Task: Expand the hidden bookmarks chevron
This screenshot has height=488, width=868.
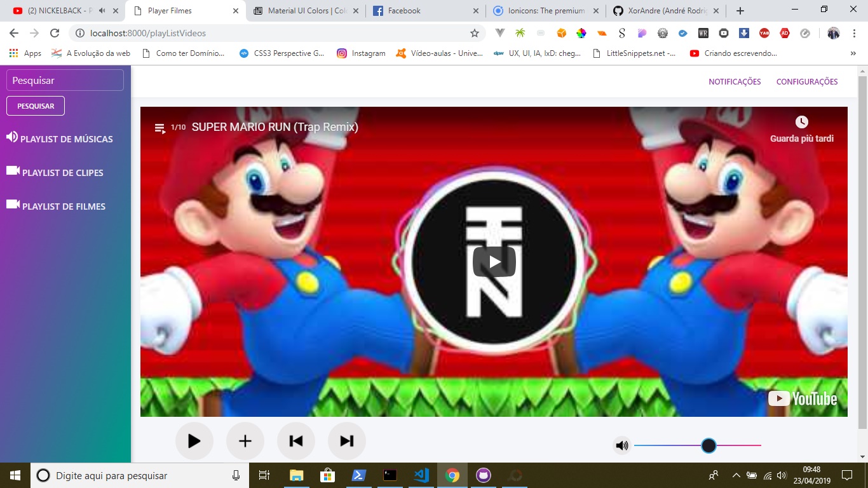Action: (x=853, y=53)
